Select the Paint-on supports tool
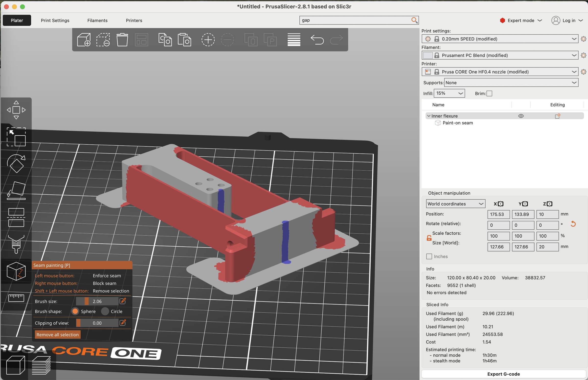This screenshot has height=380, width=588. (x=16, y=244)
